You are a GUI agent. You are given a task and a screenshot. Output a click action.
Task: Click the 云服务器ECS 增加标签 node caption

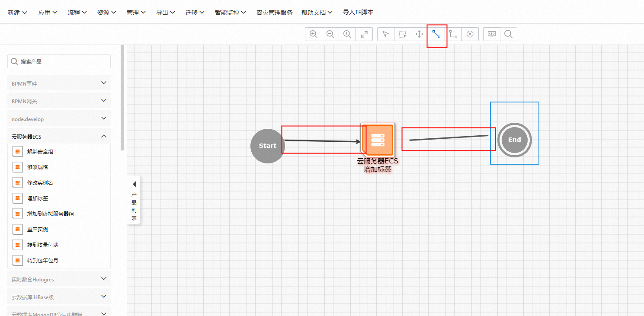[x=378, y=165]
